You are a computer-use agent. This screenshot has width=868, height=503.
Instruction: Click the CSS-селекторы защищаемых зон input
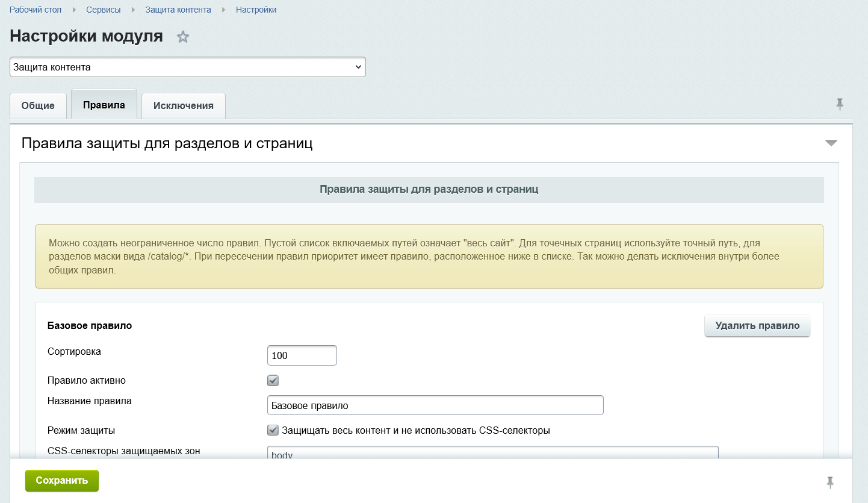pos(492,453)
